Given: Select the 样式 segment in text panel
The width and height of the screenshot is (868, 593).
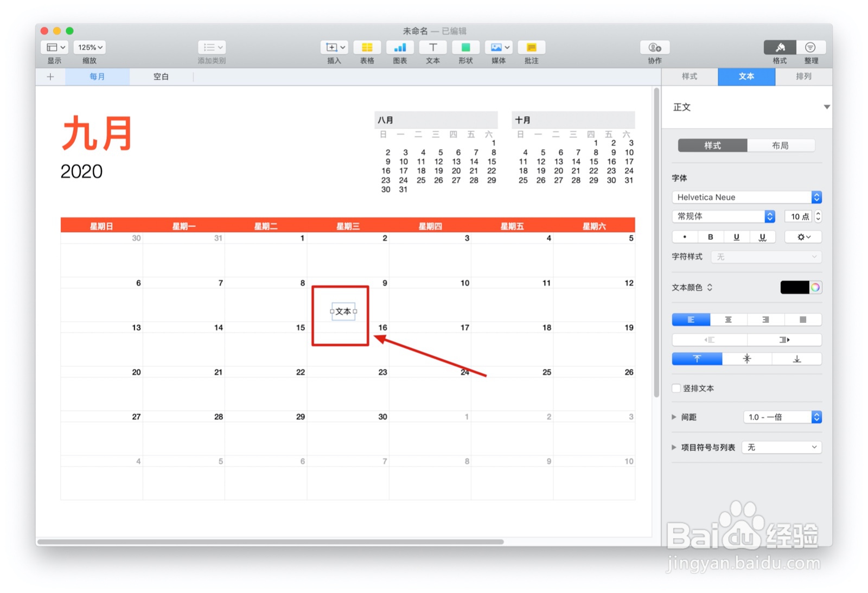Looking at the screenshot, I should (712, 145).
